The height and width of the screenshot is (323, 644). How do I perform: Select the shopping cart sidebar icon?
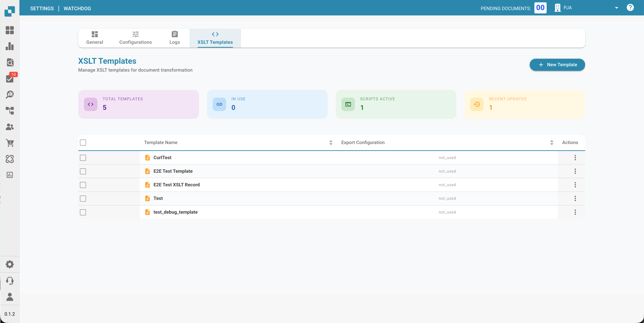(x=10, y=143)
